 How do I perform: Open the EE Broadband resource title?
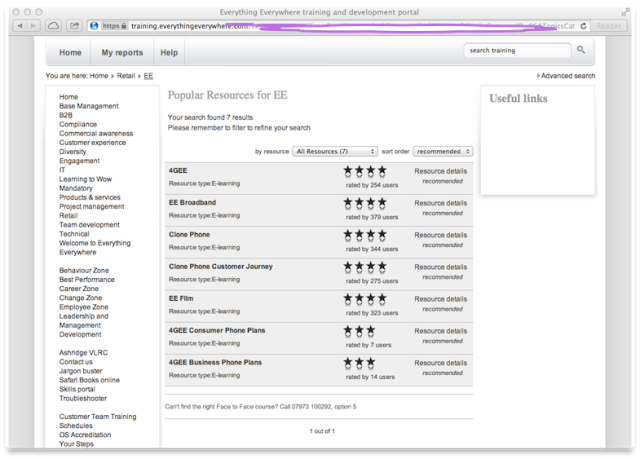[192, 202]
